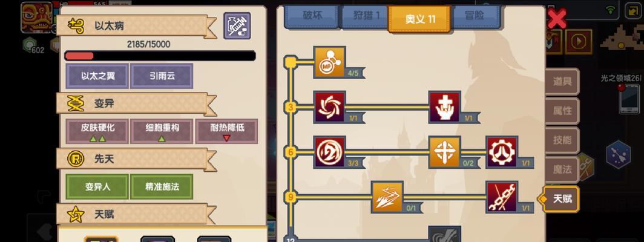Select the MP molecule talent icon
The width and height of the screenshot is (644, 242).
[330, 62]
